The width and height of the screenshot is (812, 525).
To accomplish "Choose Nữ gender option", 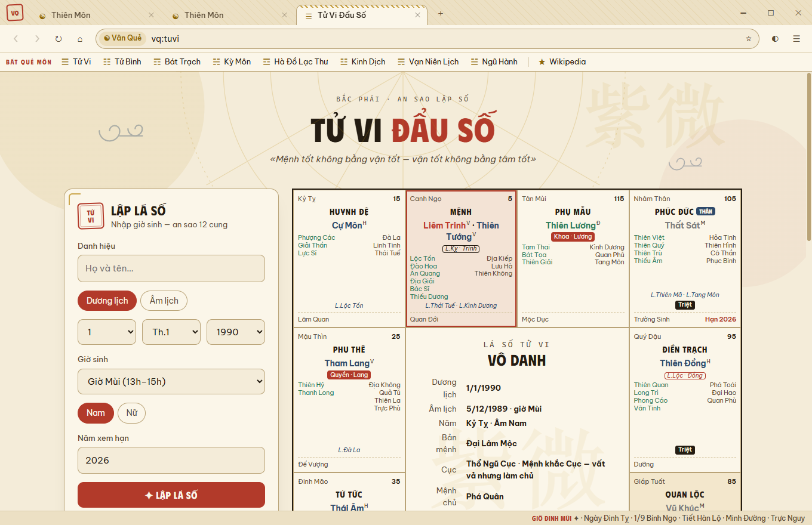I will pyautogui.click(x=131, y=413).
